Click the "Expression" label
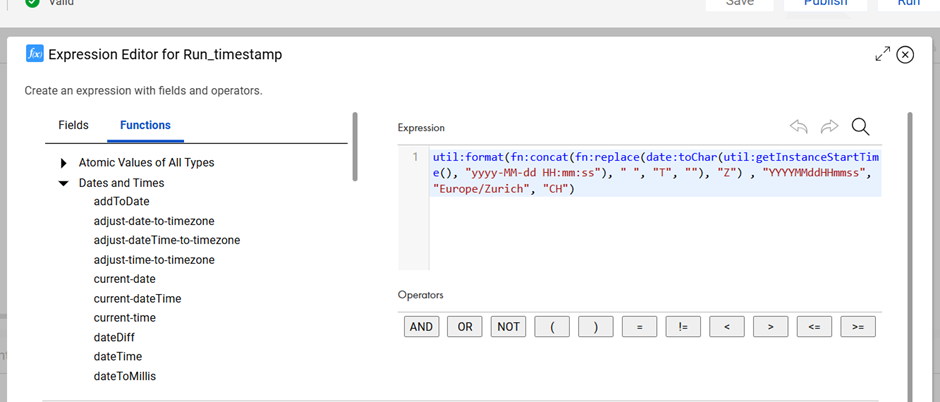The height and width of the screenshot is (402, 940). [x=421, y=128]
